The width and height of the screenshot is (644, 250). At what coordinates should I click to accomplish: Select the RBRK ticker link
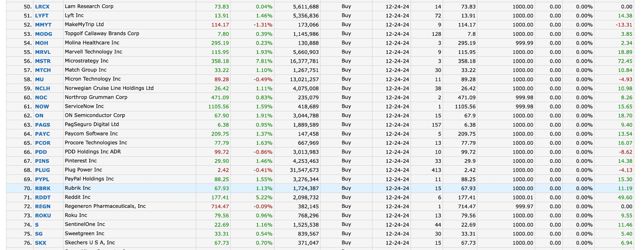[x=43, y=189]
